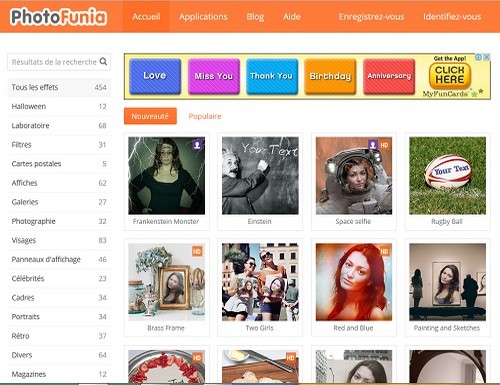
Task: Open the Affiches category
Action: click(x=59, y=183)
